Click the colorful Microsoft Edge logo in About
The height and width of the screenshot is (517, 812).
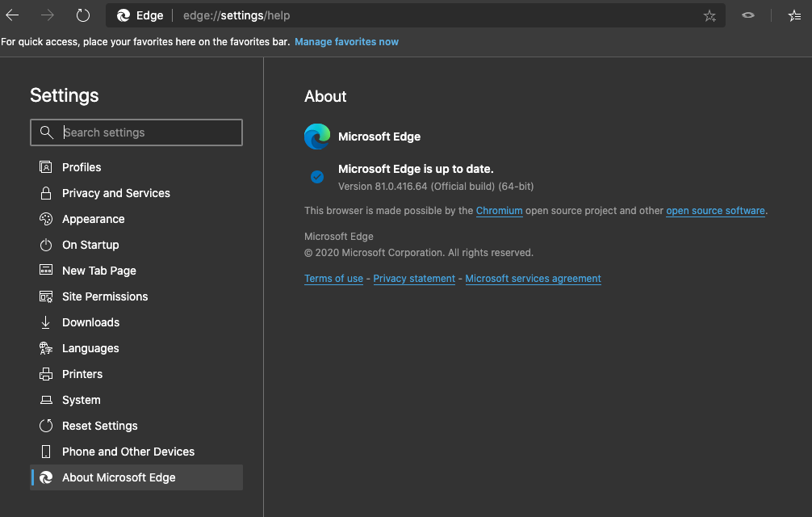(317, 137)
